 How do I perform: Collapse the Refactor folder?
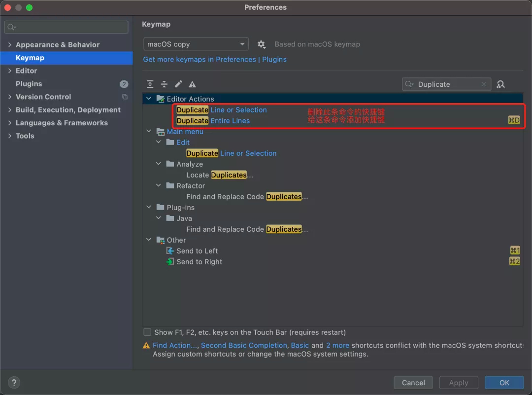click(x=159, y=186)
